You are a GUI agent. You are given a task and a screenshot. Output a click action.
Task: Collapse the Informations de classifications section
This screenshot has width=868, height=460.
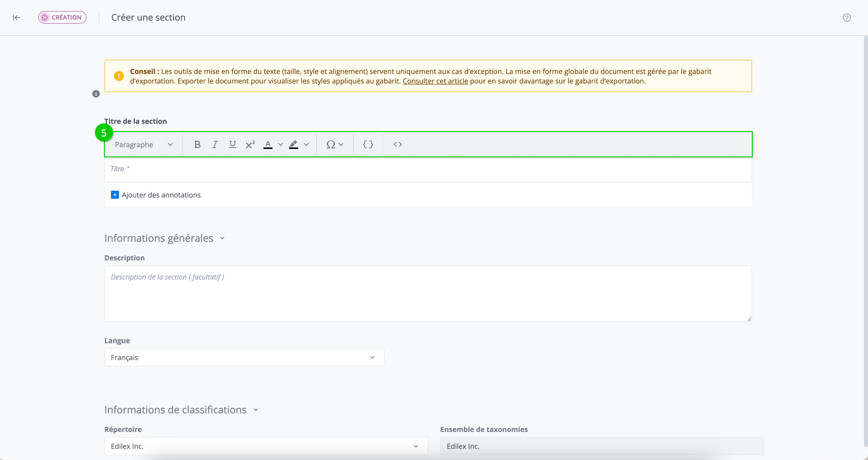point(256,410)
